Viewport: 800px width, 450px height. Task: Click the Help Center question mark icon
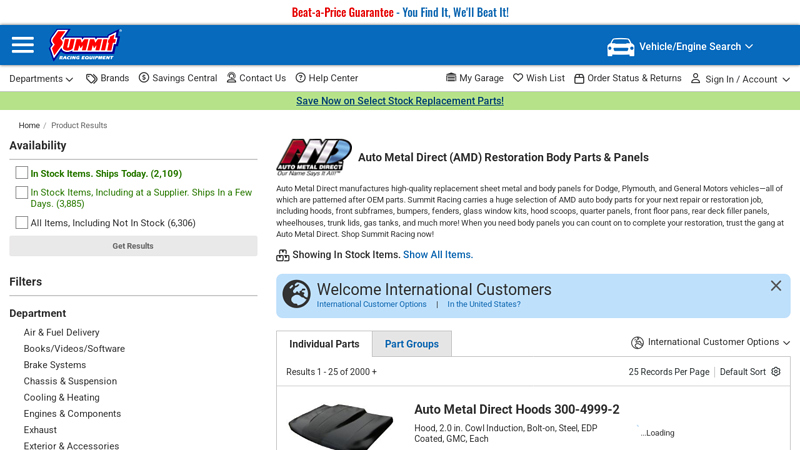click(x=301, y=78)
